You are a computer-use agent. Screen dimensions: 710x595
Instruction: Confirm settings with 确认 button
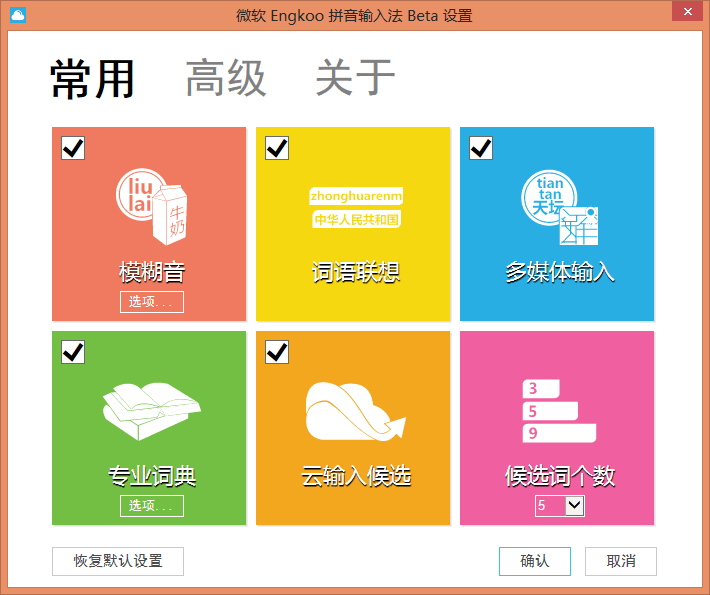(535, 561)
